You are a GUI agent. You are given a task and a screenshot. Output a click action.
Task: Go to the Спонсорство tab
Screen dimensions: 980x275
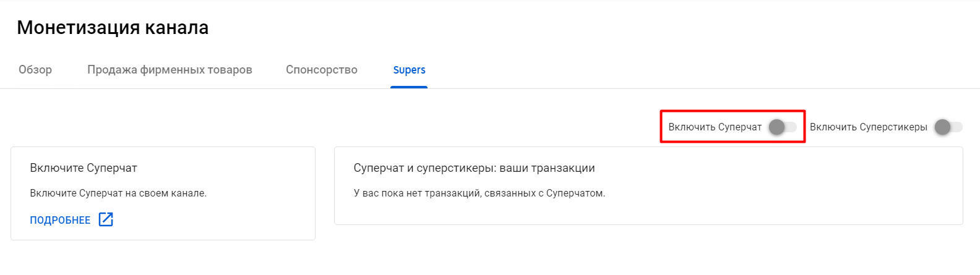point(322,70)
